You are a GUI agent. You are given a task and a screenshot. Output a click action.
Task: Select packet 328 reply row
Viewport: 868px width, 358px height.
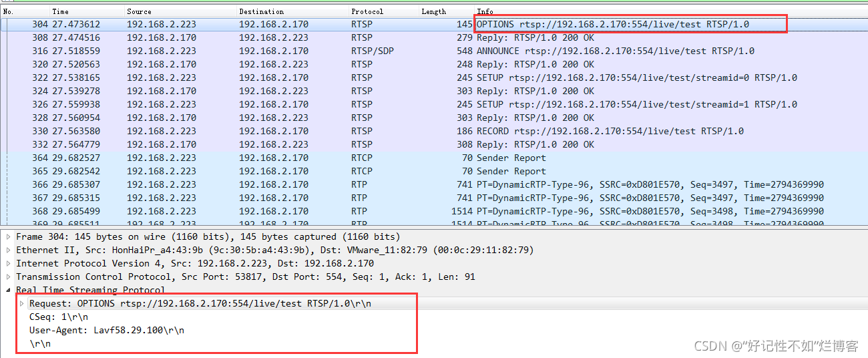point(434,118)
